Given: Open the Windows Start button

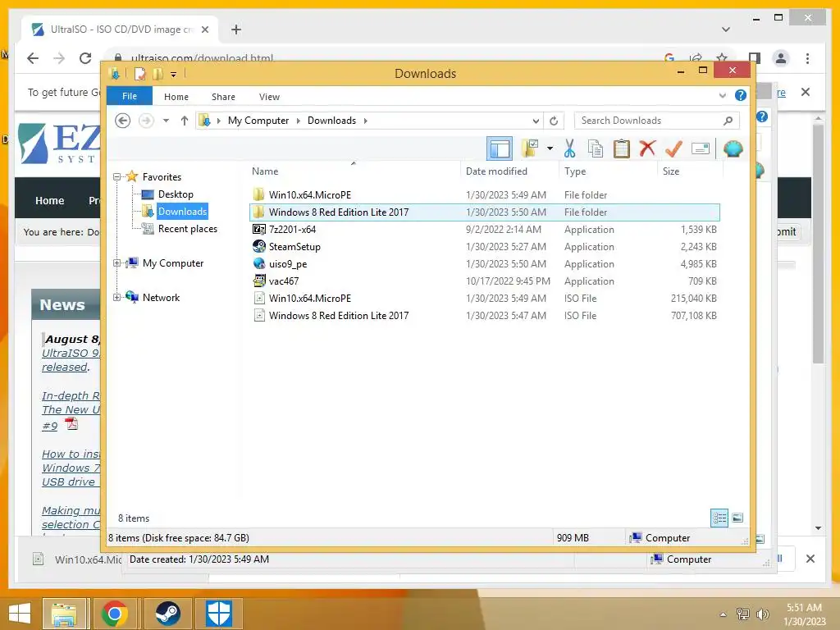Looking at the screenshot, I should click(20, 614).
